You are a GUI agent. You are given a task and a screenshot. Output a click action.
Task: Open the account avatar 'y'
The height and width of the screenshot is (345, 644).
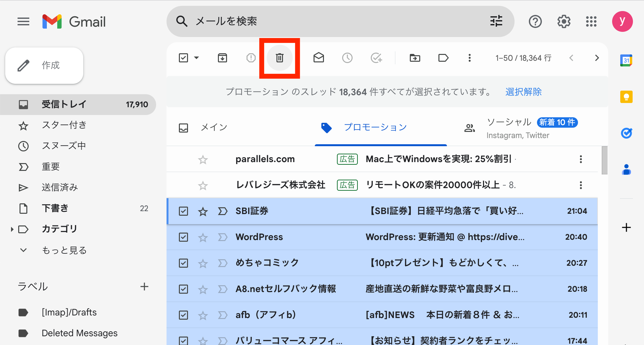point(622,21)
